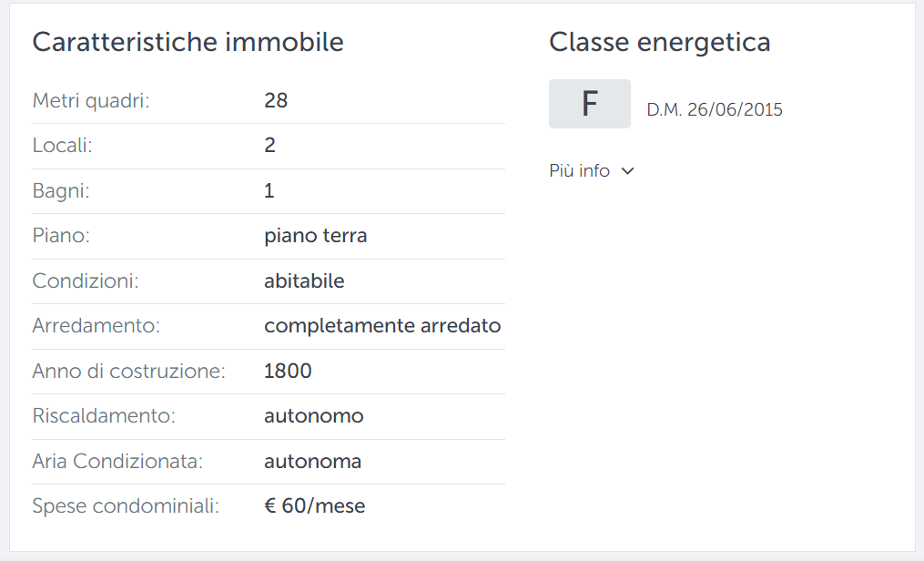Image resolution: width=924 pixels, height=561 pixels.
Task: Click the € 60/mese expenses value
Action: coord(315,506)
